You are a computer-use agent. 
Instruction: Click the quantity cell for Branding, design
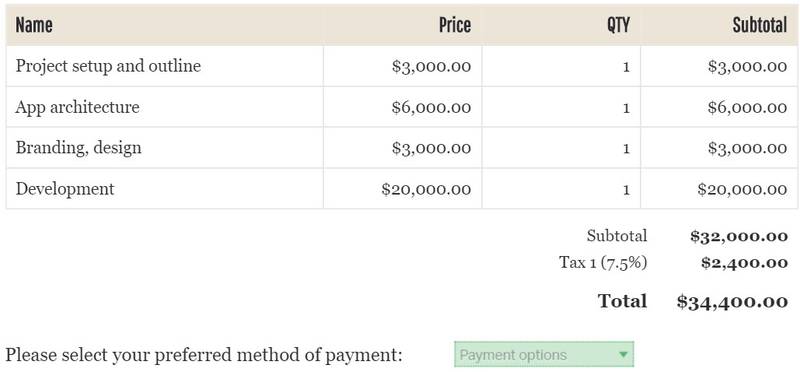pyautogui.click(x=561, y=148)
